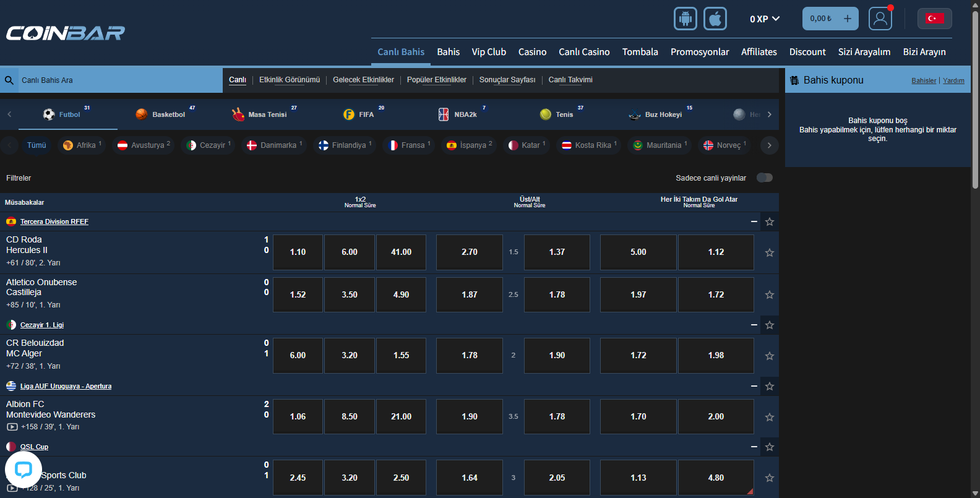The height and width of the screenshot is (498, 980).
Task: Collapse the Cezayir 1. Ligi section
Action: (754, 325)
